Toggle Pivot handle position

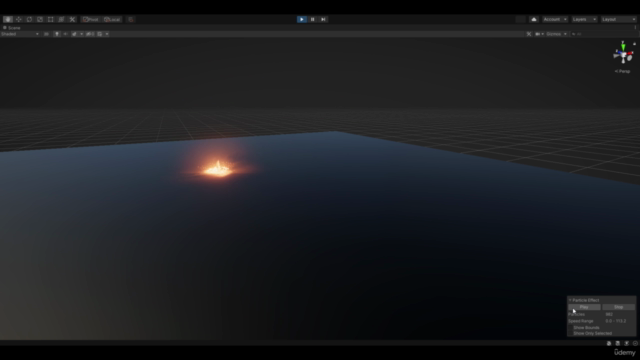coord(91,19)
